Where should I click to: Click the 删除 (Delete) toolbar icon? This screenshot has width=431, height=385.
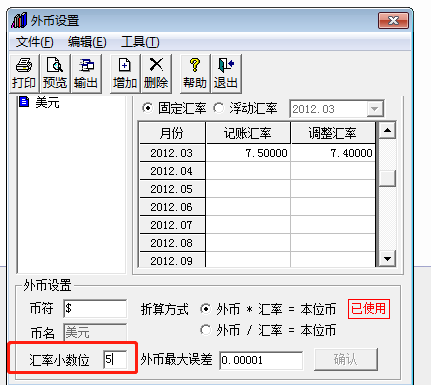156,74
